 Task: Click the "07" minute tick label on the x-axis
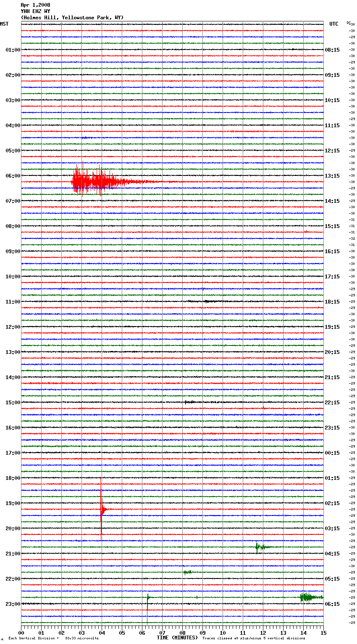coord(162,633)
